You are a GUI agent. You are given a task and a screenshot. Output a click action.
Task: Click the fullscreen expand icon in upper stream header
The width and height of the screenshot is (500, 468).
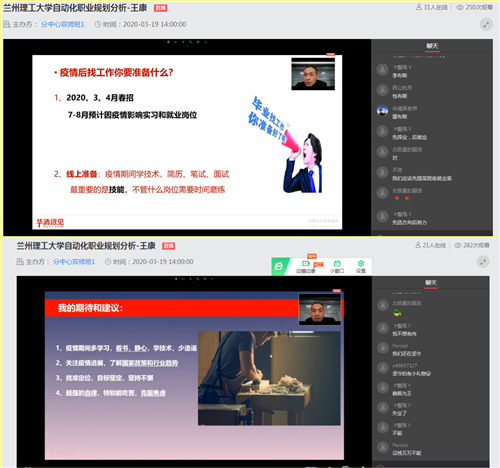tap(486, 24)
